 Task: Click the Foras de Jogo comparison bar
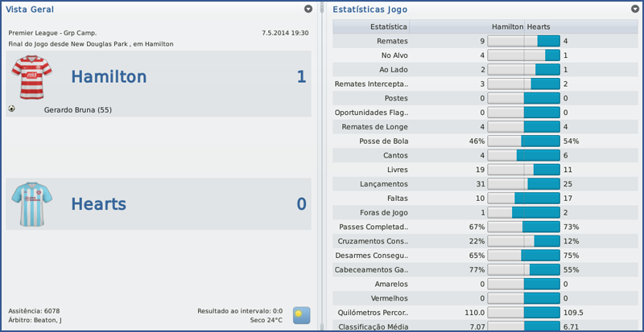[x=523, y=212]
